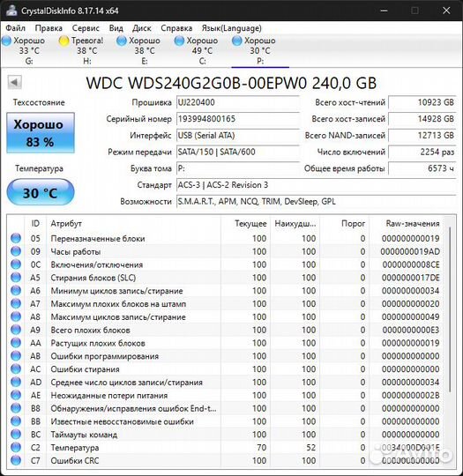
Task: Click status orb for attribute BB
Action: pyautogui.click(x=16, y=421)
